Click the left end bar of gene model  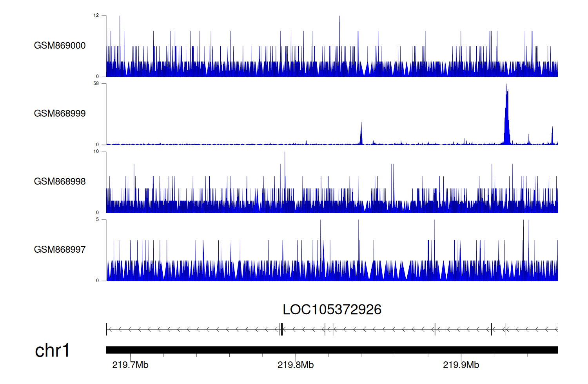[x=107, y=330]
